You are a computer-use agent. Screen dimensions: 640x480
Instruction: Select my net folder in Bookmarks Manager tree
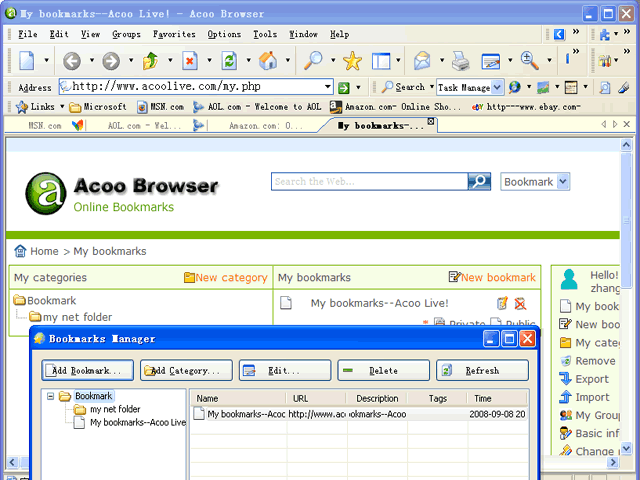(115, 409)
